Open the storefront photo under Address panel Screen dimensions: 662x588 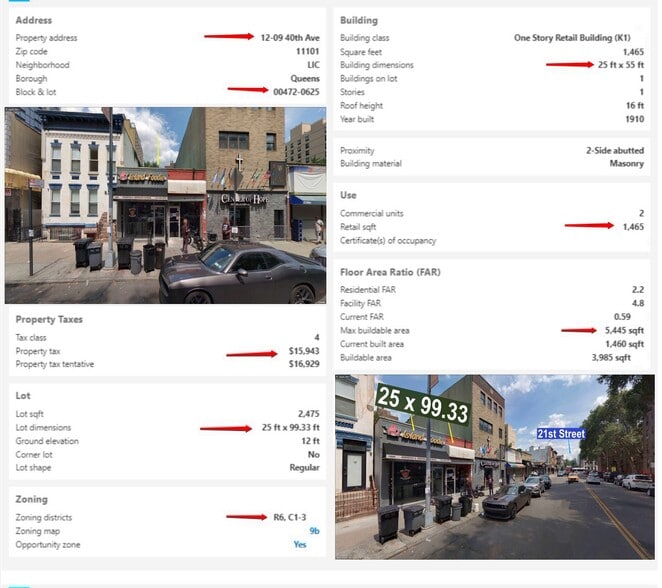(165, 205)
